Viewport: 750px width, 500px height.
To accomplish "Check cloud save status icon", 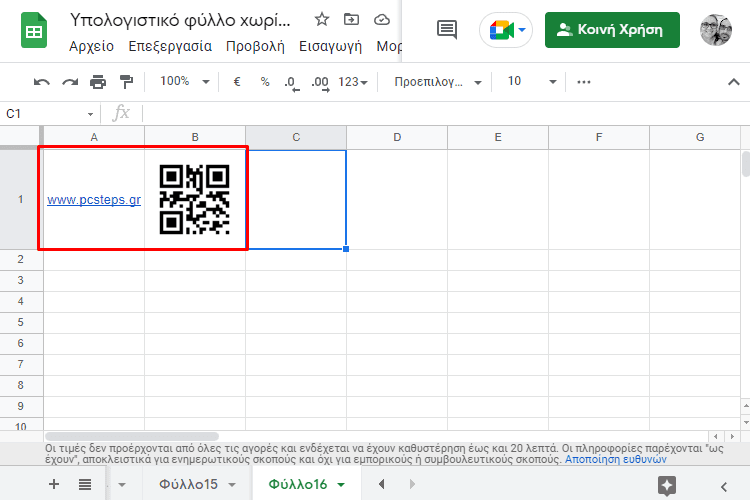I will (382, 20).
